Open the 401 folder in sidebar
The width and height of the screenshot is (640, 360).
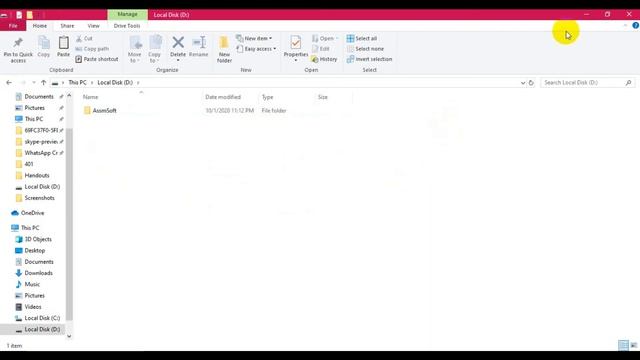[29, 164]
